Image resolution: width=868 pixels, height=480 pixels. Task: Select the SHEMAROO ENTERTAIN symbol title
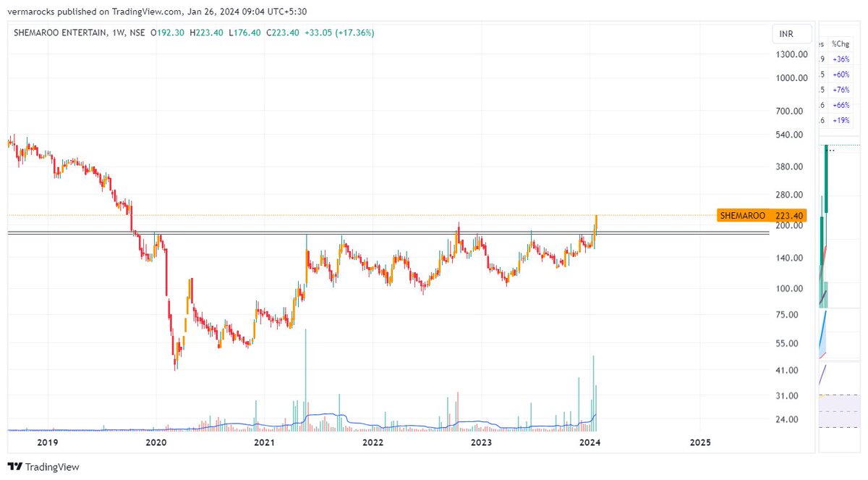coord(59,33)
